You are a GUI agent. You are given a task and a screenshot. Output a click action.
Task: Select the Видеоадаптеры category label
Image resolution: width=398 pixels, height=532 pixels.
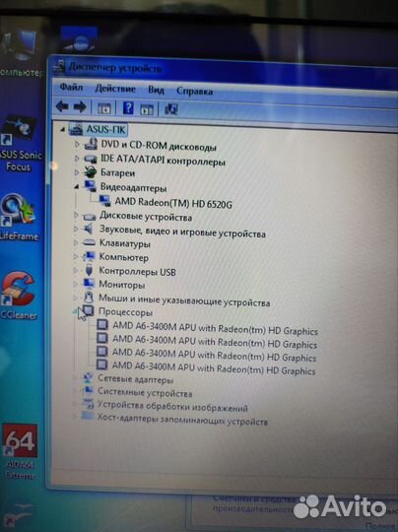click(x=133, y=187)
